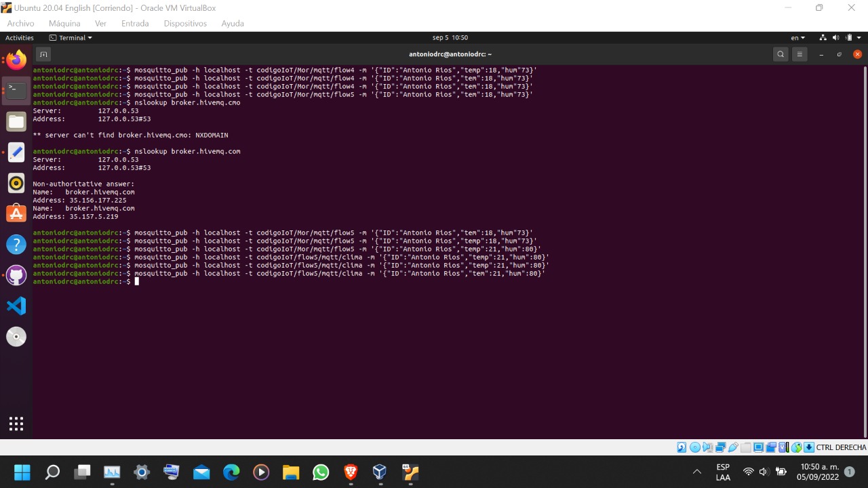The image size is (868, 488).
Task: Click VirtualBox CPU virtualization status icon
Action: tap(783, 447)
